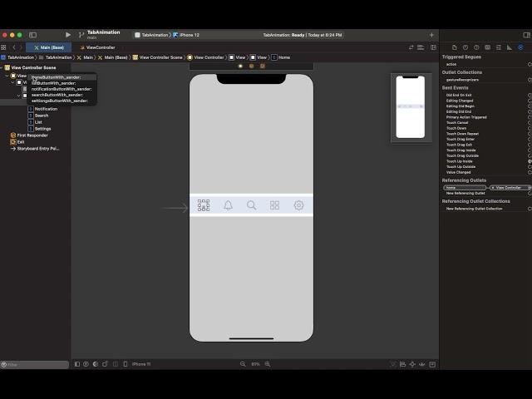Toggle the document outline button
The height and width of the screenshot is (399, 532).
click(x=77, y=364)
